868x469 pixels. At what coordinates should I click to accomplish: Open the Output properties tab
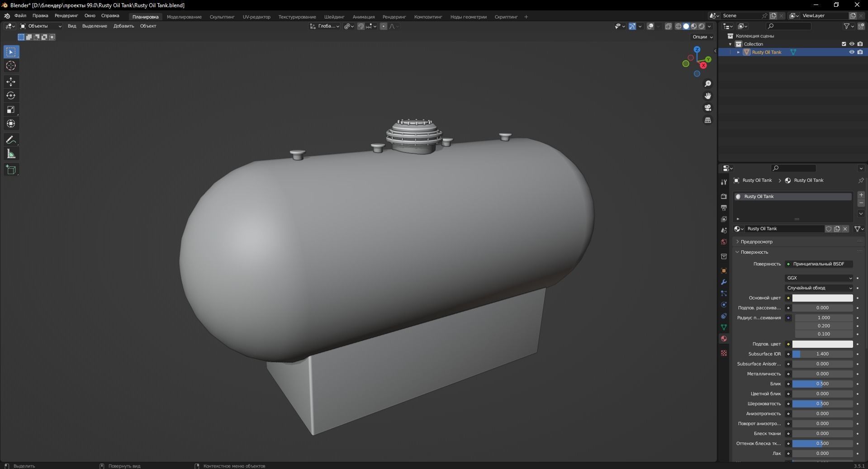[724, 208]
